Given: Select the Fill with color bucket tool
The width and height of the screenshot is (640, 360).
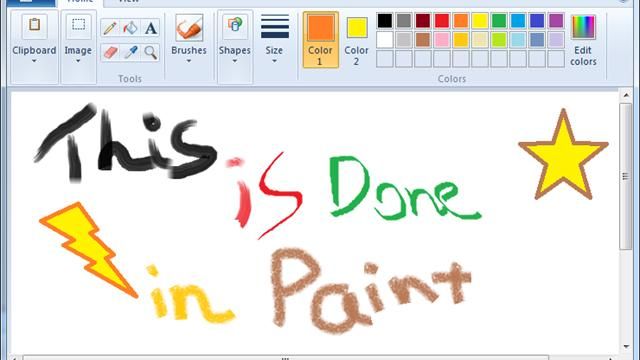Looking at the screenshot, I should tap(130, 28).
